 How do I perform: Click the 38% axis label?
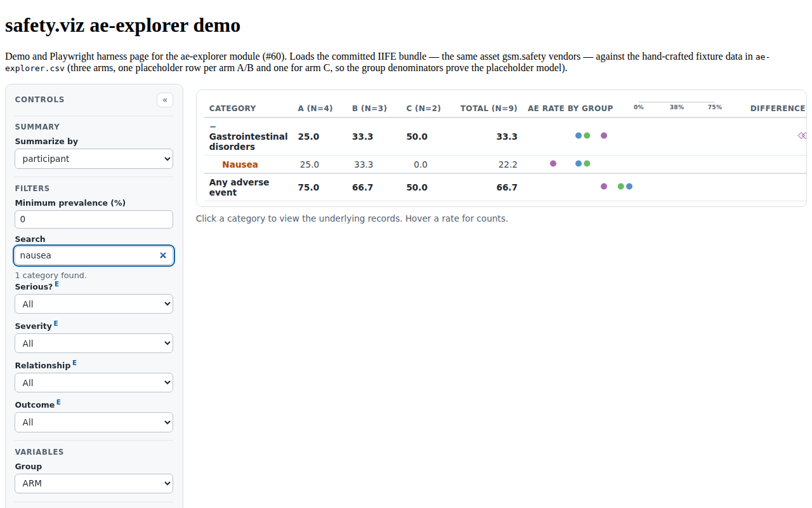pyautogui.click(x=677, y=107)
